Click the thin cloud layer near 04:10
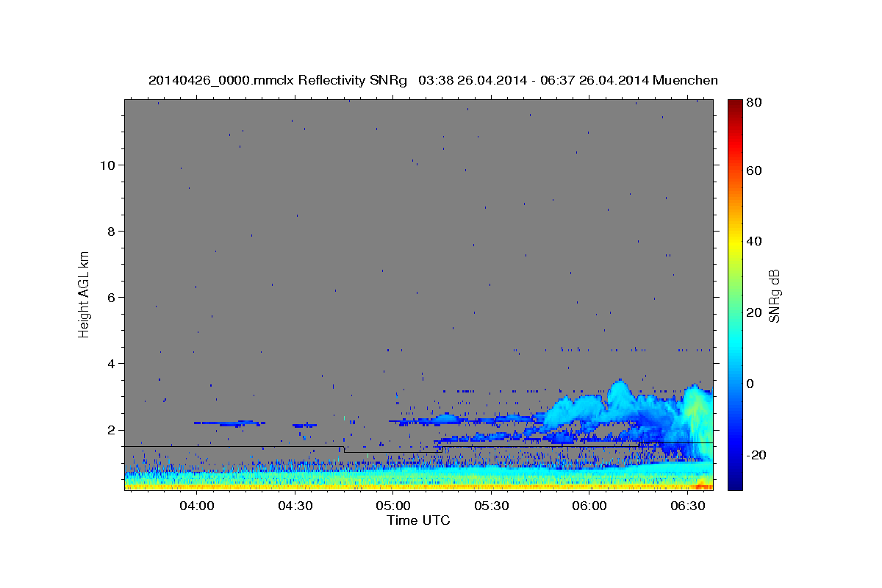Screen dimensions: 882x588 point(229,423)
